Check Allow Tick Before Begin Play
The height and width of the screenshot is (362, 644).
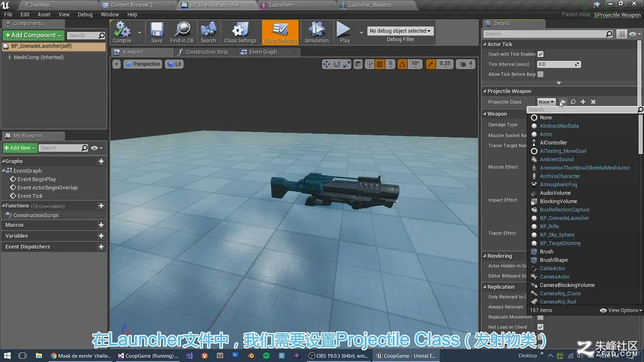click(x=540, y=74)
